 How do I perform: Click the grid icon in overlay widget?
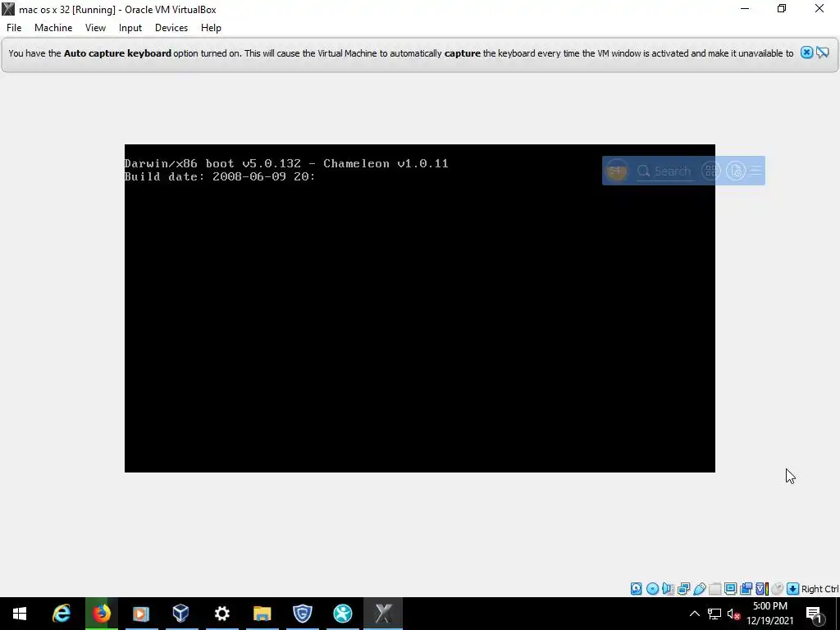click(711, 171)
